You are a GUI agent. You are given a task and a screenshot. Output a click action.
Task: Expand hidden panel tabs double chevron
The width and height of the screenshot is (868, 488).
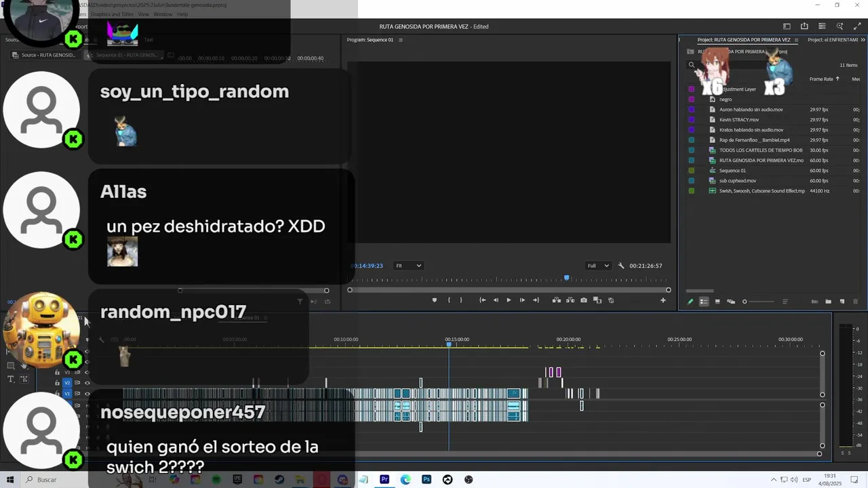pos(863,40)
